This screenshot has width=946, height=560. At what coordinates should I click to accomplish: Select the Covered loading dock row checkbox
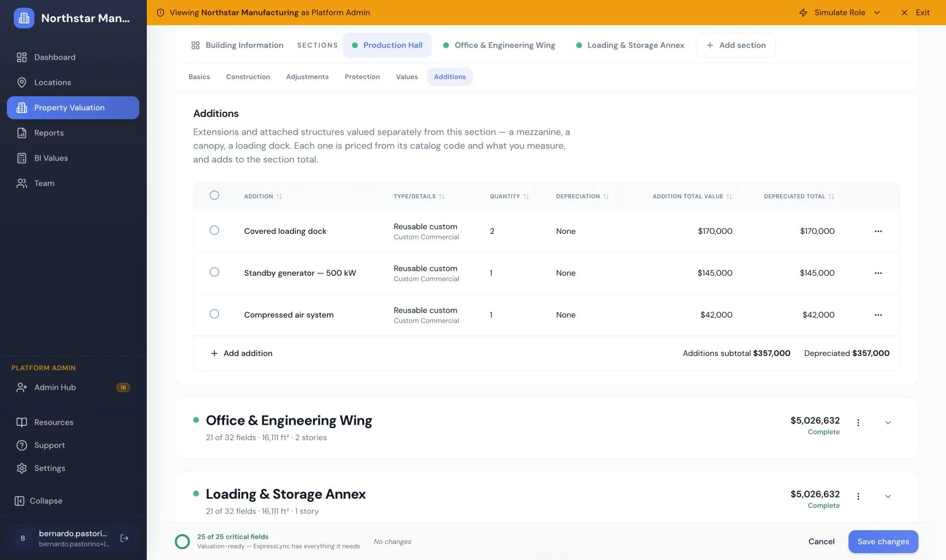(x=214, y=230)
